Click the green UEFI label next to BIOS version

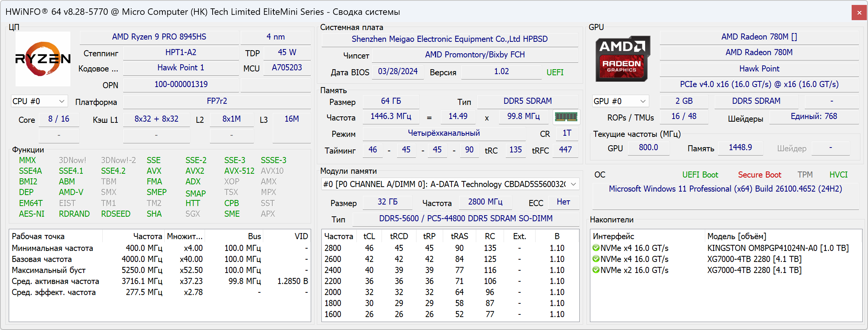[x=555, y=72]
